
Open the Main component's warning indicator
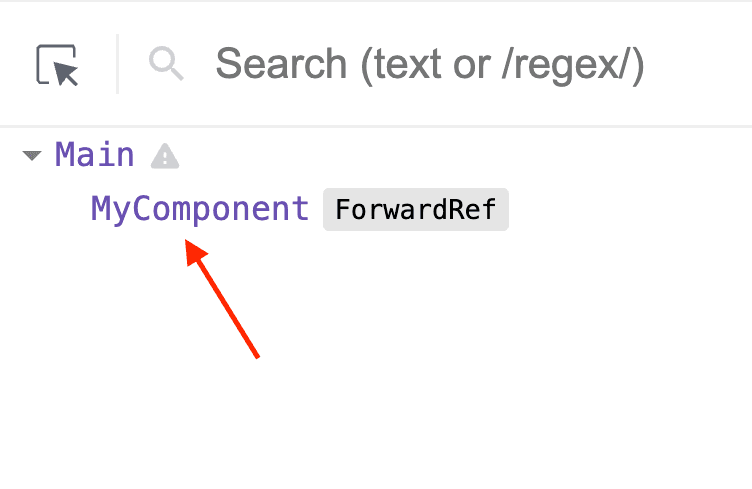point(165,156)
